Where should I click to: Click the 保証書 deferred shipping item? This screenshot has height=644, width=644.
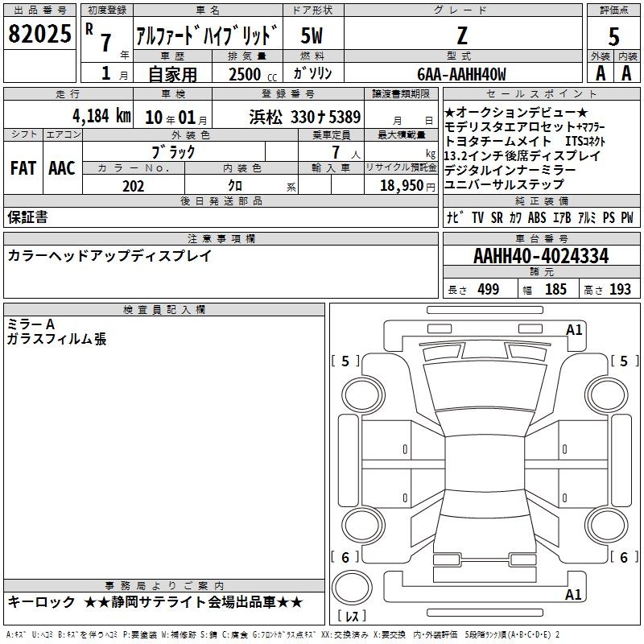click(x=27, y=217)
